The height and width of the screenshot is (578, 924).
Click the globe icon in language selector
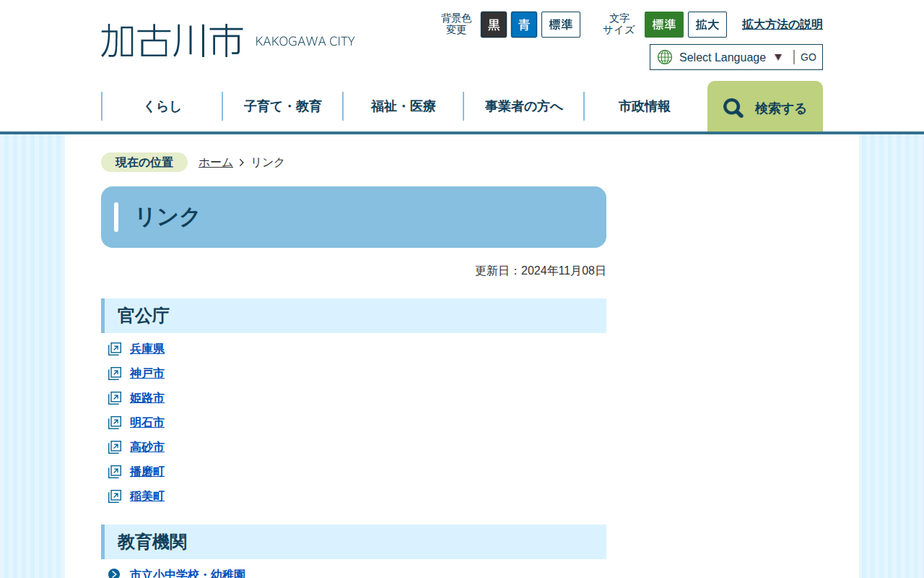click(665, 57)
